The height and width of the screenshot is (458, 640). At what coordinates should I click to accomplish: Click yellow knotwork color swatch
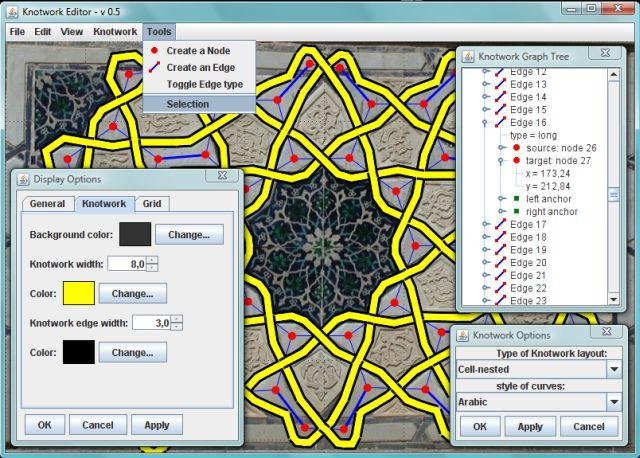(x=79, y=293)
